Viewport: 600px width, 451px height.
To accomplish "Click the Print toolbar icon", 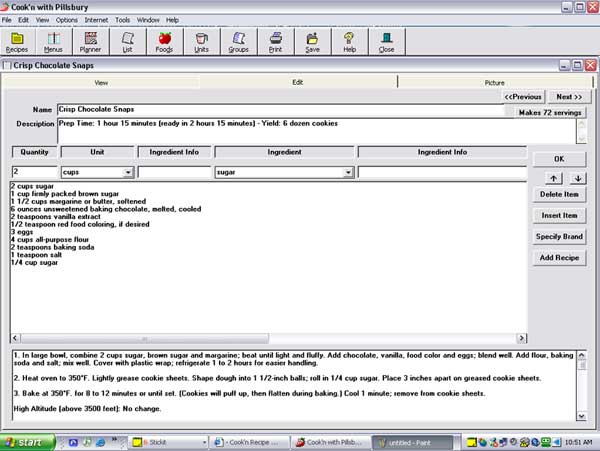I will click(x=276, y=42).
